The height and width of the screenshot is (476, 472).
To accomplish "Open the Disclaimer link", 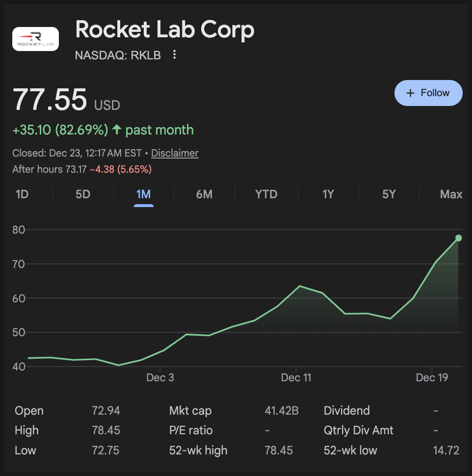I will point(175,153).
